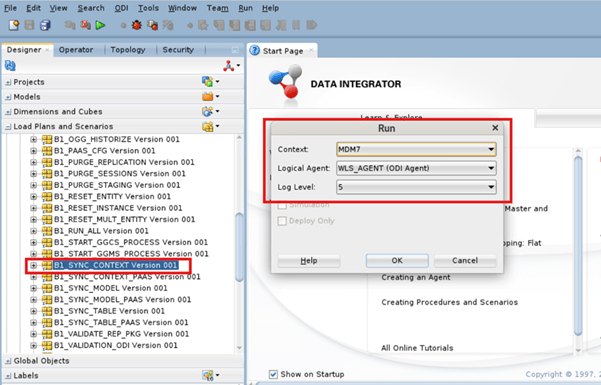Click Cancel in the Run dialog
Image resolution: width=601 pixels, height=385 pixels.
(465, 260)
